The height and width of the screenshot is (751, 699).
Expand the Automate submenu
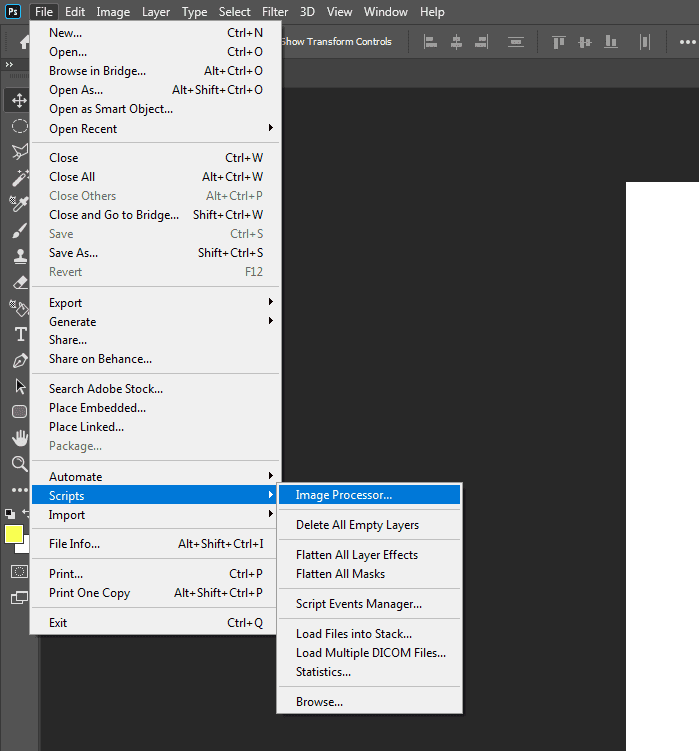click(x=155, y=477)
